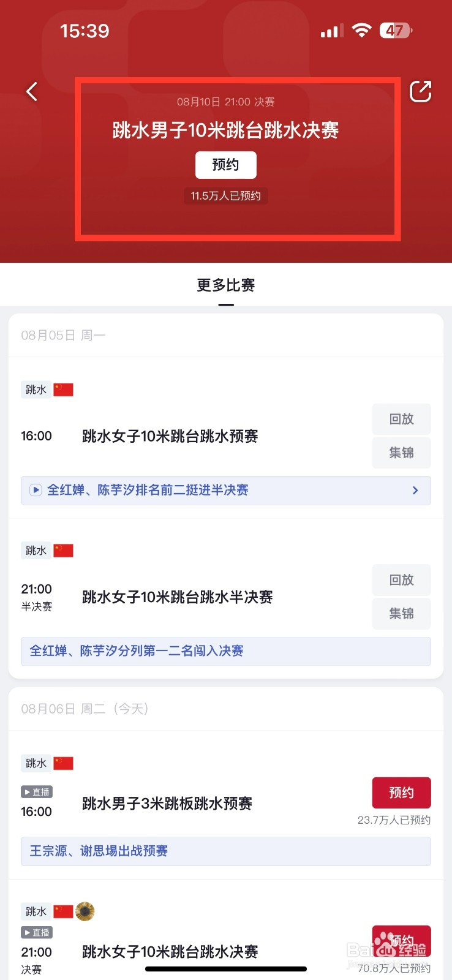The image size is (452, 980).
Task: Select the 更多比赛 tab
Action: click(225, 285)
